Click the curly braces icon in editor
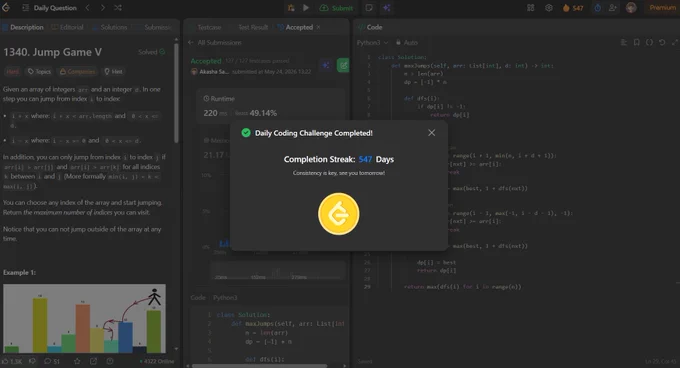This screenshot has width=680, height=368. [649, 42]
